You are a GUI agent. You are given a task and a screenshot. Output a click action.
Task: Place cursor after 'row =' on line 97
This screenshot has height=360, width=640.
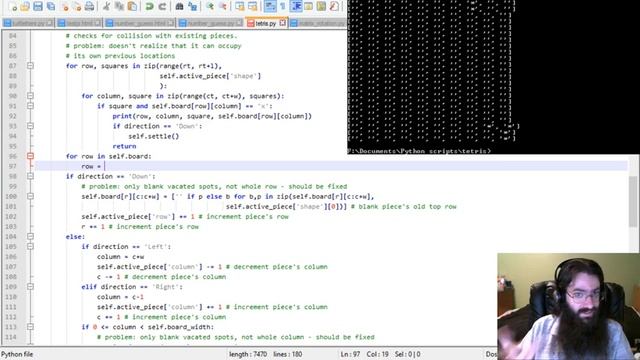[x=104, y=166]
